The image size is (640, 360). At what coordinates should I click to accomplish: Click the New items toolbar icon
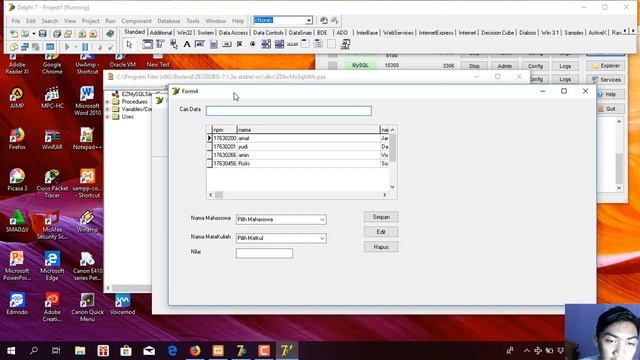point(14,34)
